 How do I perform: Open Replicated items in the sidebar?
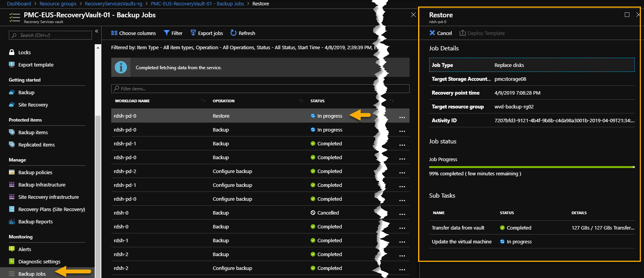pos(37,145)
